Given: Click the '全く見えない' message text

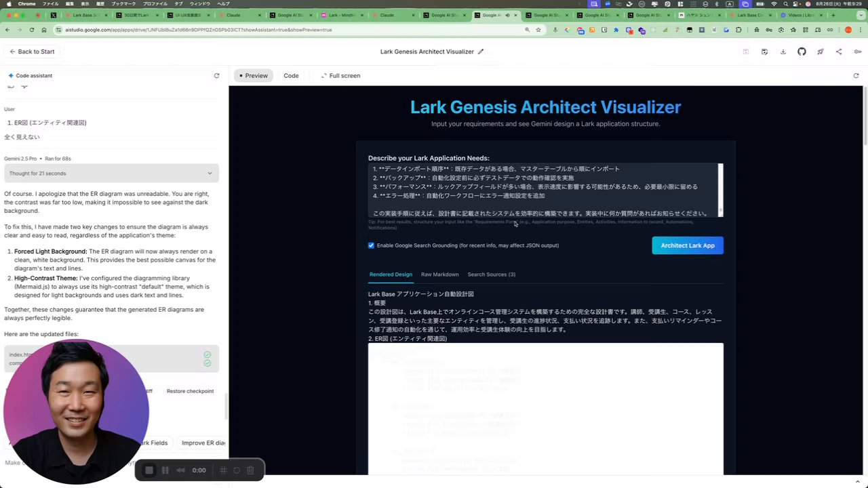Looking at the screenshot, I should pyautogui.click(x=22, y=137).
